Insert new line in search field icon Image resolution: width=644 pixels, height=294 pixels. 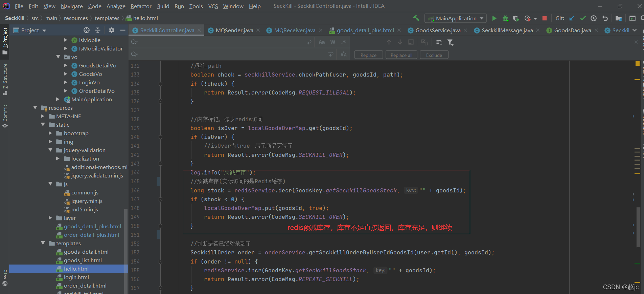coord(309,42)
